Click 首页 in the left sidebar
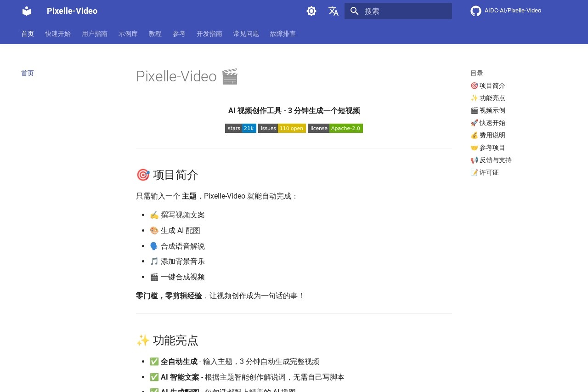Screen dimensions: 588x392 pyautogui.click(x=28, y=73)
